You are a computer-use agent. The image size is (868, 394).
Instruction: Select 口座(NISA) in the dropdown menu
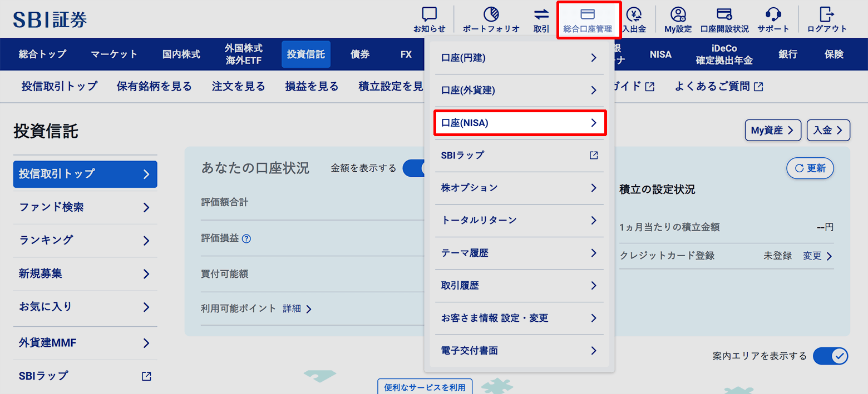[x=519, y=123]
